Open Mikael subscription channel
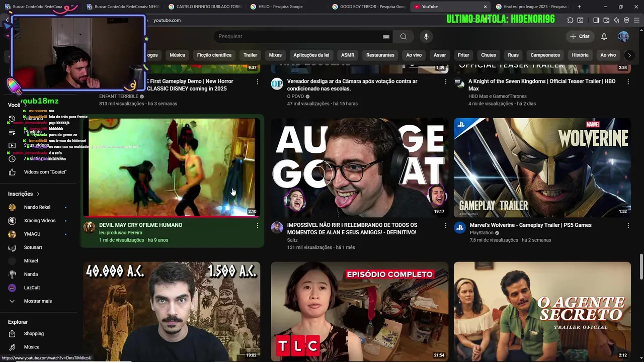 31,261
